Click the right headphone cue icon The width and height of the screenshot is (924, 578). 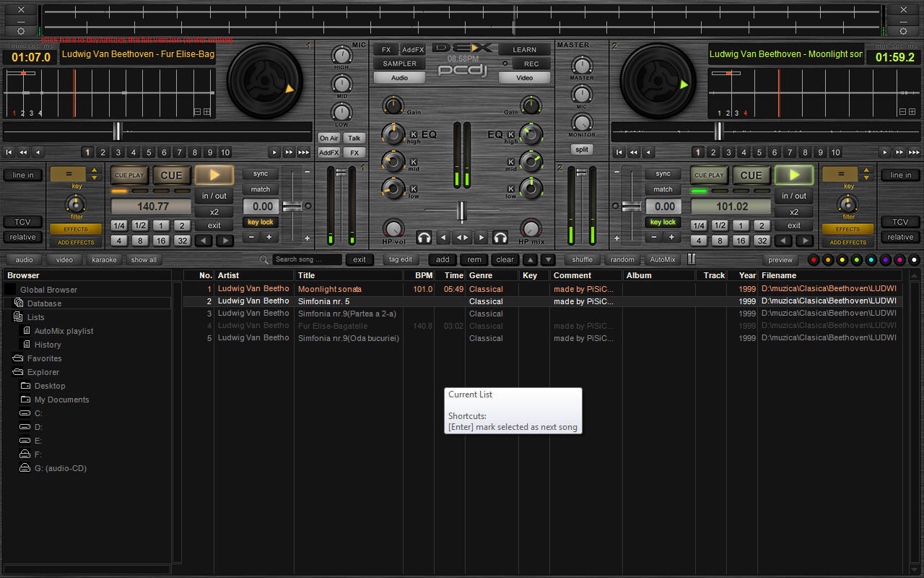tap(500, 238)
